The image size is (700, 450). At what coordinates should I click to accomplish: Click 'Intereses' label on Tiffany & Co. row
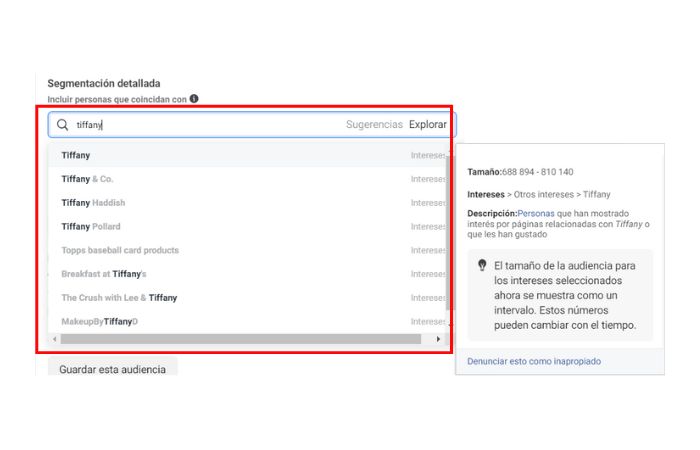tap(428, 179)
